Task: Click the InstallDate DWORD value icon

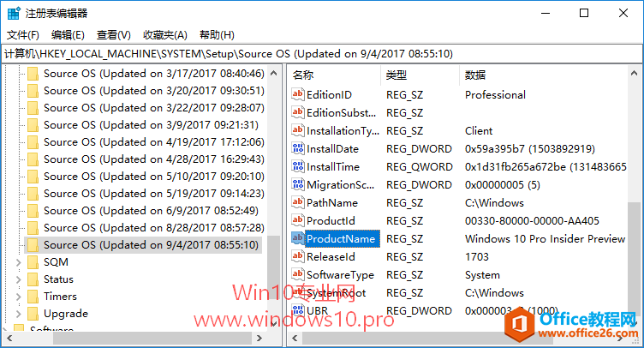Action: (298, 148)
